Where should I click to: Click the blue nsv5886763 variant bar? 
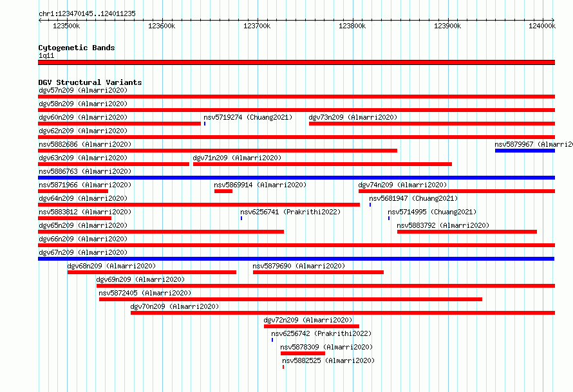(x=296, y=178)
